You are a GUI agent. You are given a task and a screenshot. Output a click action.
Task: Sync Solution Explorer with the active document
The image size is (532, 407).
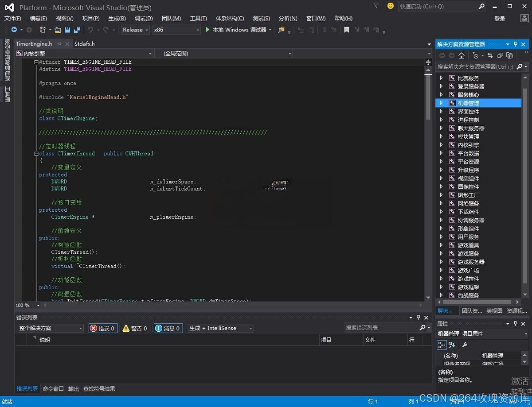click(x=490, y=55)
